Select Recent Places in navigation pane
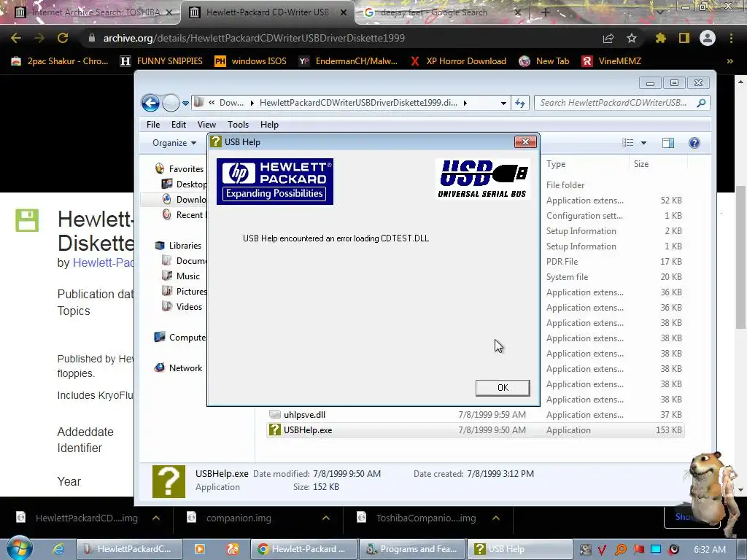This screenshot has height=560, width=747. click(184, 215)
